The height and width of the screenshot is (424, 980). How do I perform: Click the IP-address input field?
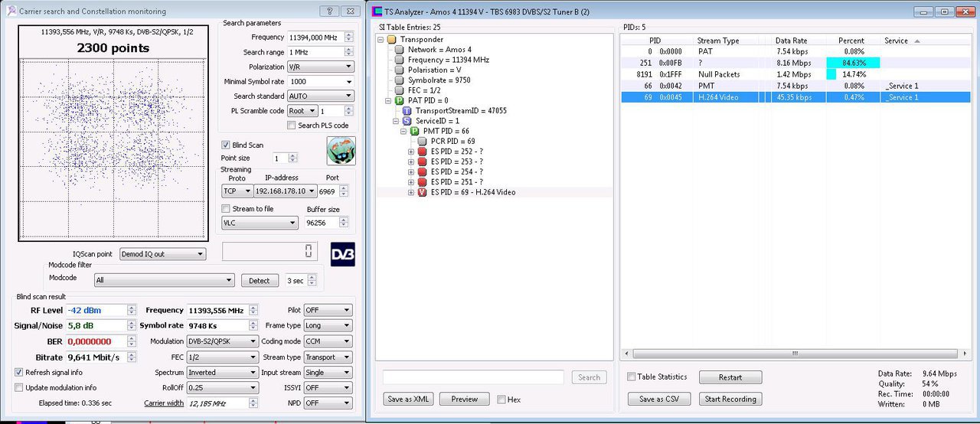pos(285,191)
